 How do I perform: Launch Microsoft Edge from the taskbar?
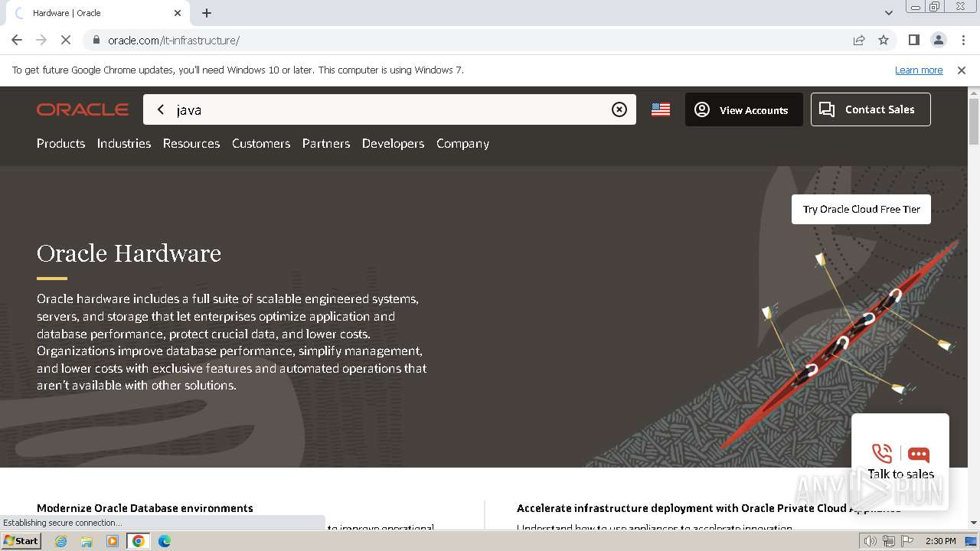165,541
